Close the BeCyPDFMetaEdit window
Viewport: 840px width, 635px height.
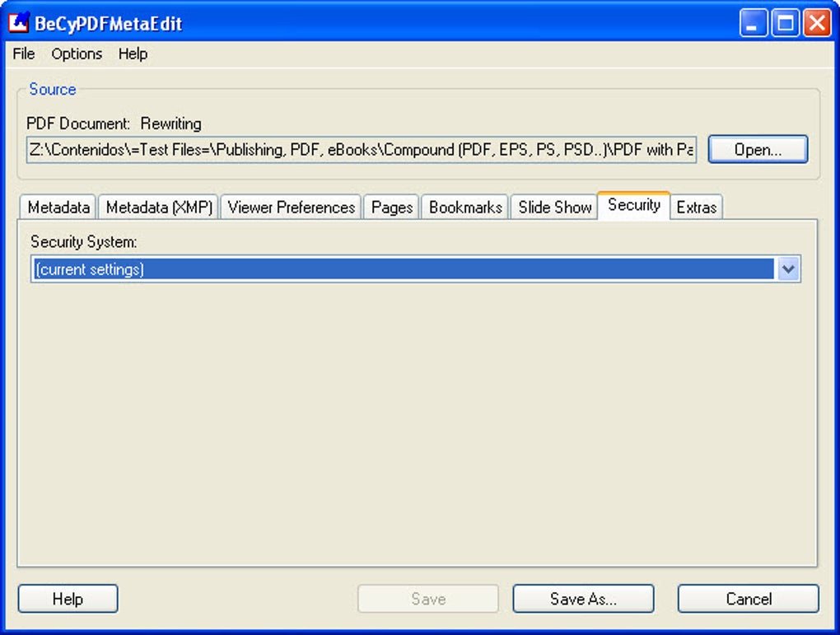tap(817, 22)
